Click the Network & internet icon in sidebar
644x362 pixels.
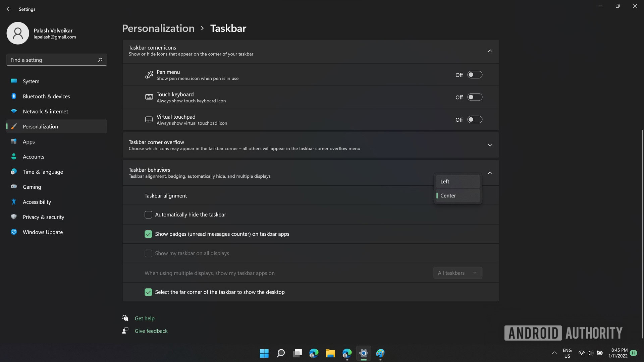click(13, 111)
